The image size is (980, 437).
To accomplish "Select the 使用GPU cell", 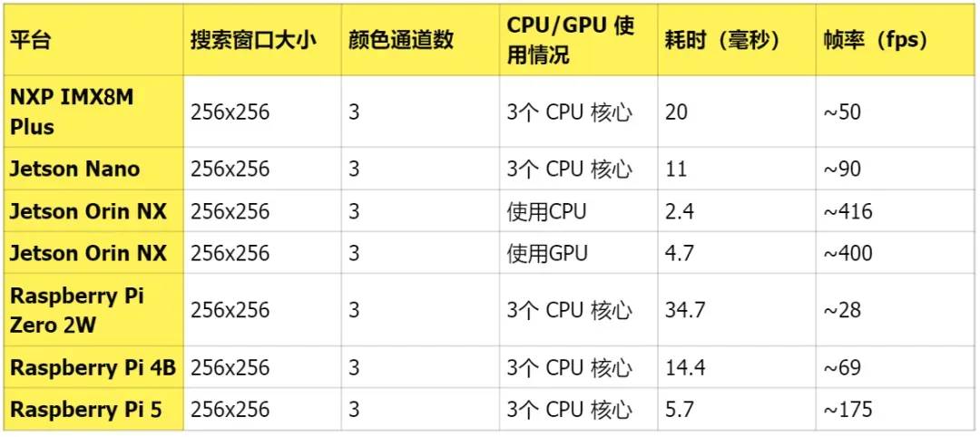I will tap(578, 253).
